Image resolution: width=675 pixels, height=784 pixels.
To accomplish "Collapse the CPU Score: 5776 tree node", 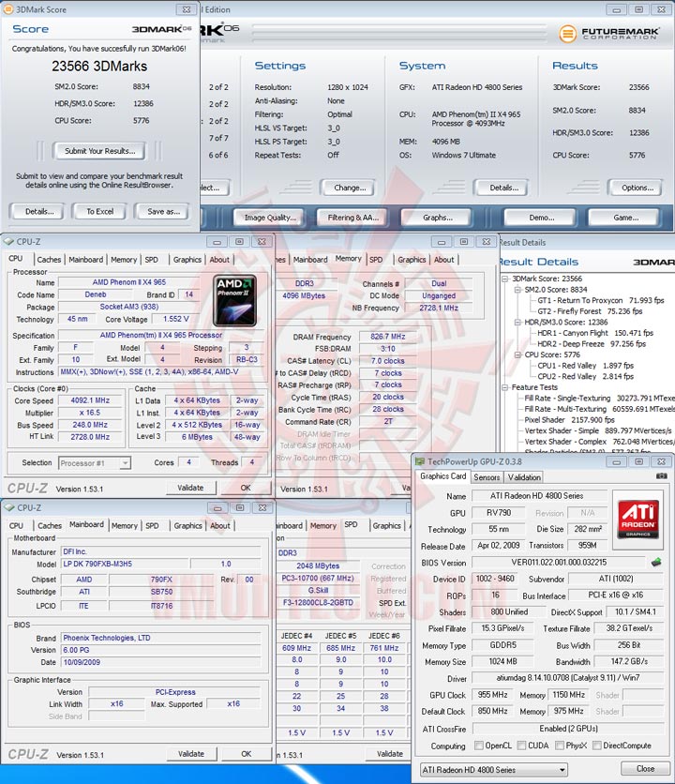I will [x=518, y=354].
